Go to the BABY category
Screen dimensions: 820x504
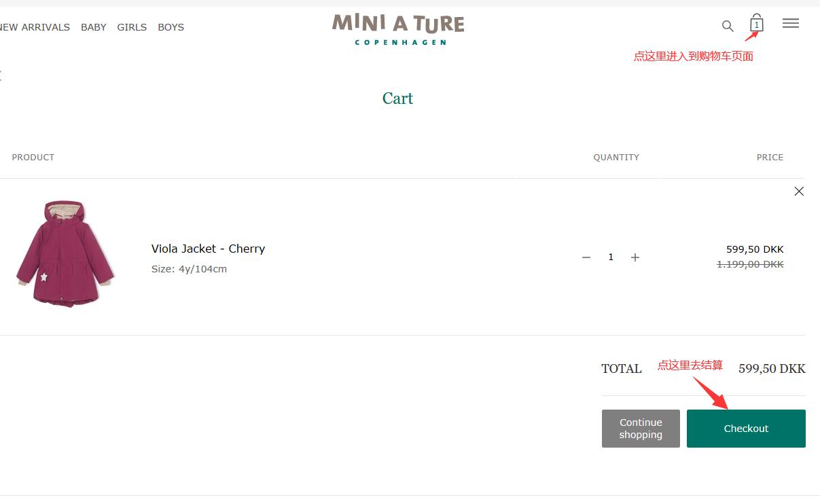pyautogui.click(x=94, y=27)
